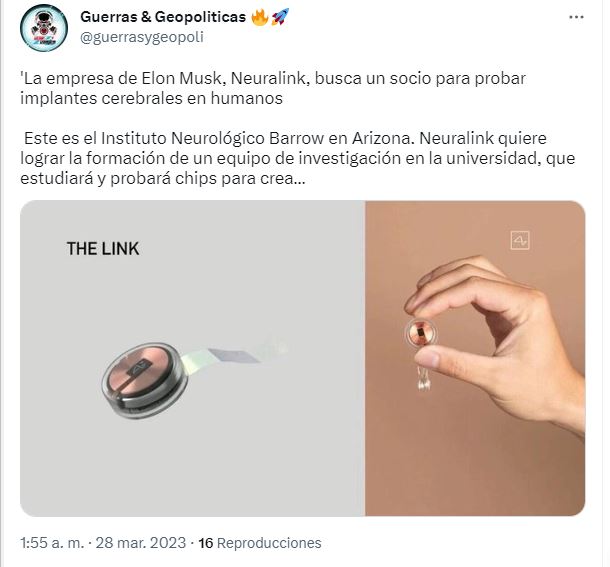Click the 1:55 a. m. timestamp

(x=52, y=542)
